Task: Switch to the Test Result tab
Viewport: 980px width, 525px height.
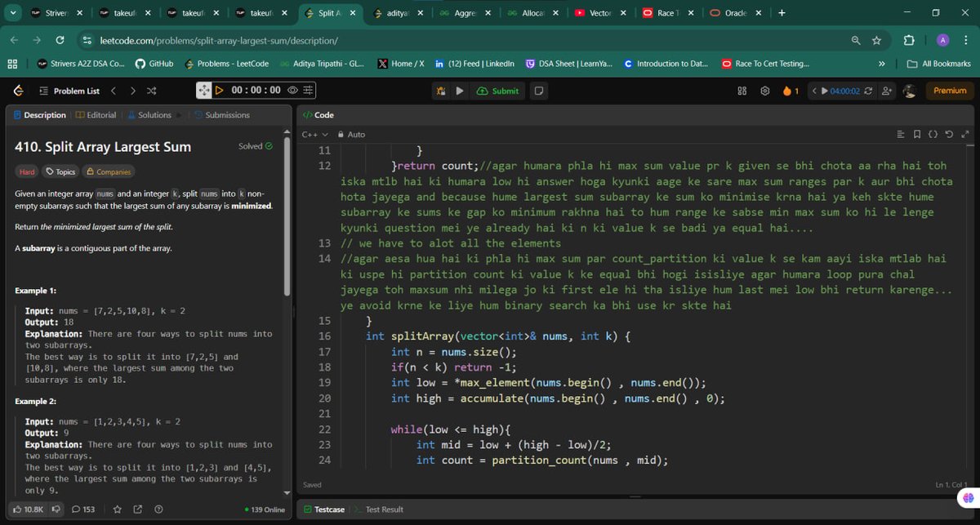Action: pos(380,509)
